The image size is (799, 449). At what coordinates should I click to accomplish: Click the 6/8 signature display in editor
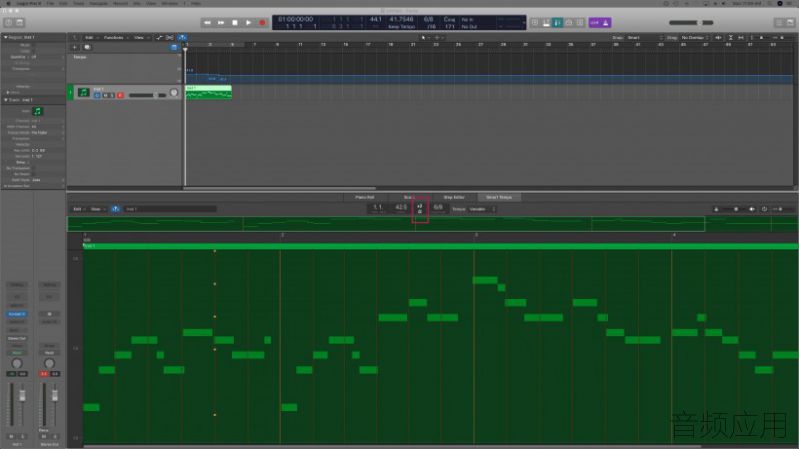tap(438, 207)
